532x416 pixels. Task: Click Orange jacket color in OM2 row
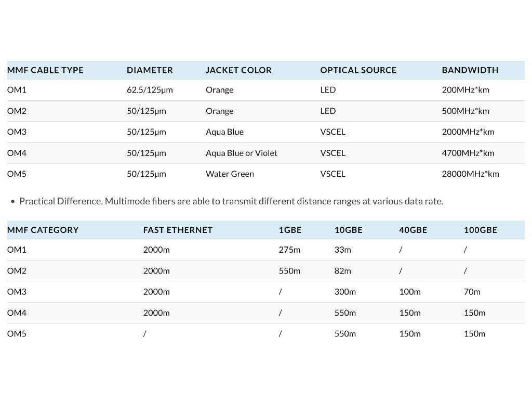220,111
